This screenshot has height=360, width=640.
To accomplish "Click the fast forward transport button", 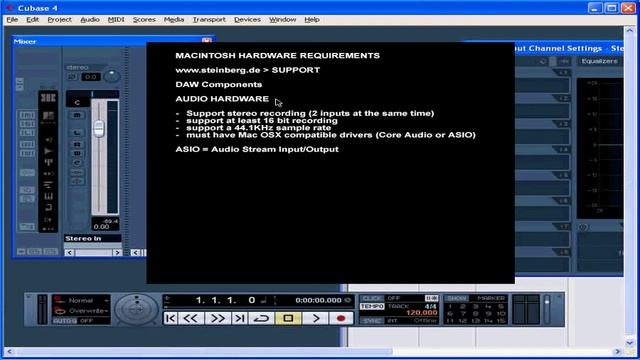I will (x=218, y=318).
